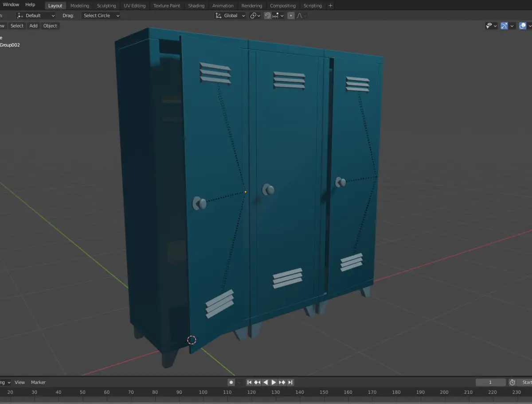Click frame 200 on the timeline ruler
Screen dimensions: 532x404
pyautogui.click(x=444, y=392)
